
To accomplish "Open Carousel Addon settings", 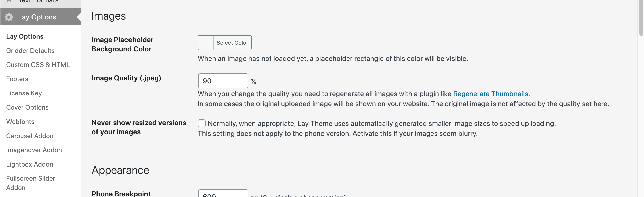I will (x=30, y=136).
